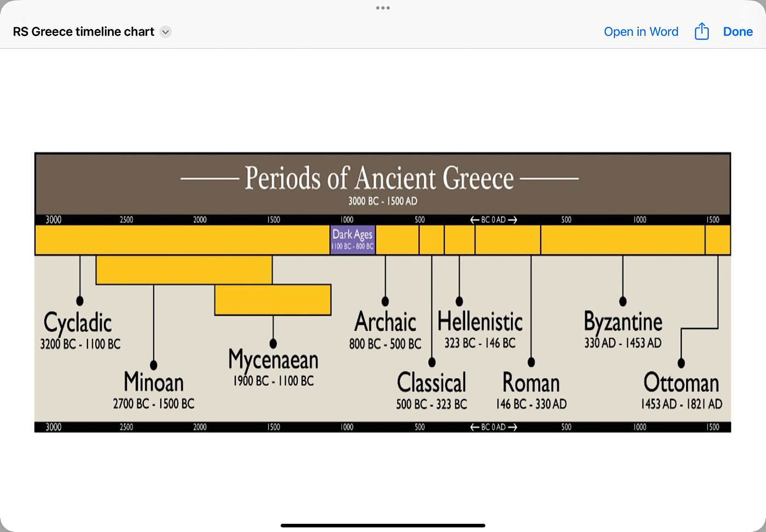Select the purple Dark Ages block

(352, 239)
